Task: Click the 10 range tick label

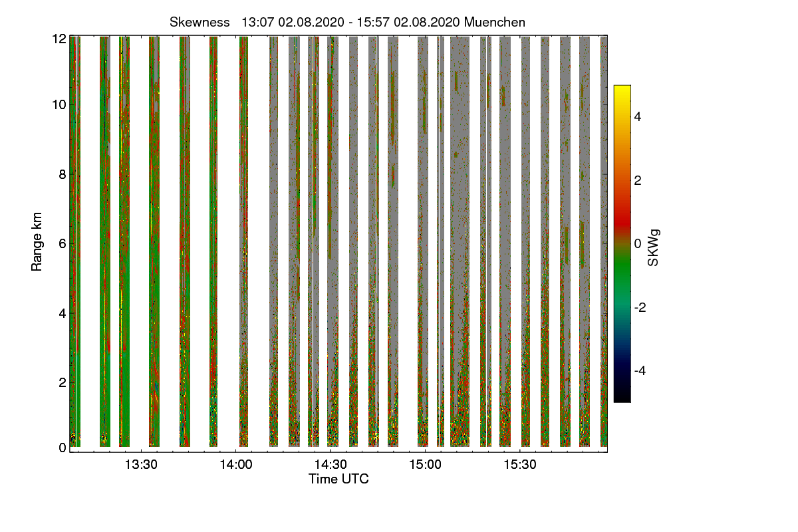Action: pyautogui.click(x=59, y=104)
